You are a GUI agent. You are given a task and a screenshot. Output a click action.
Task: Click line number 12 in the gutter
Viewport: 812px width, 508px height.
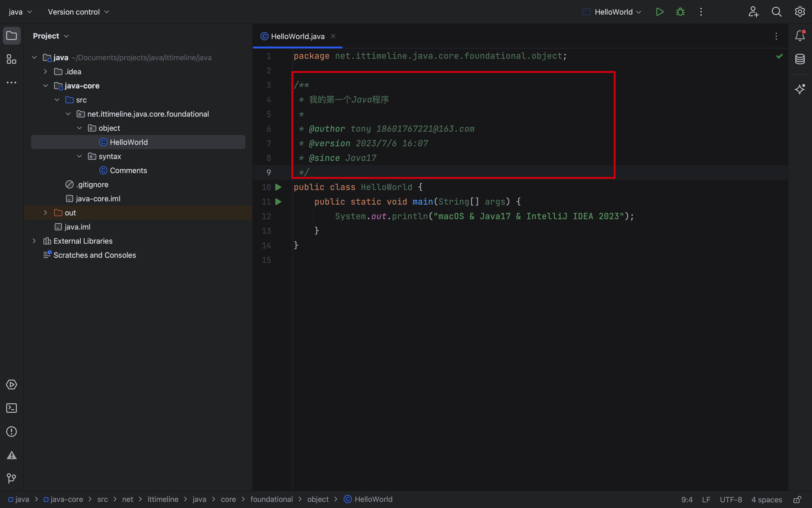coord(266,216)
